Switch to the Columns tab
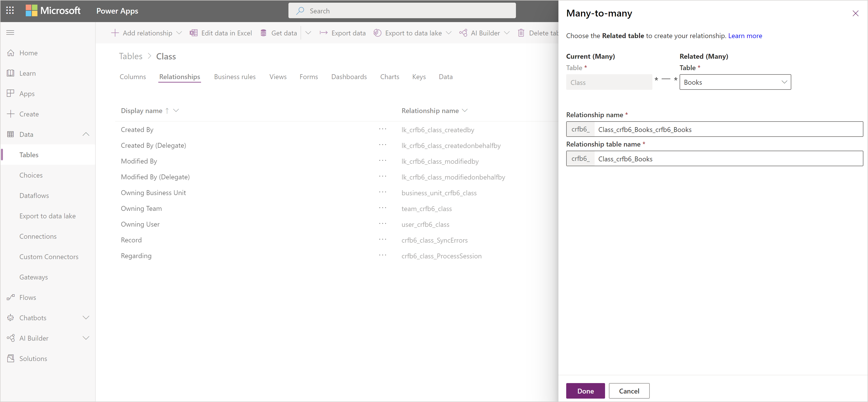The width and height of the screenshot is (868, 402). (132, 77)
